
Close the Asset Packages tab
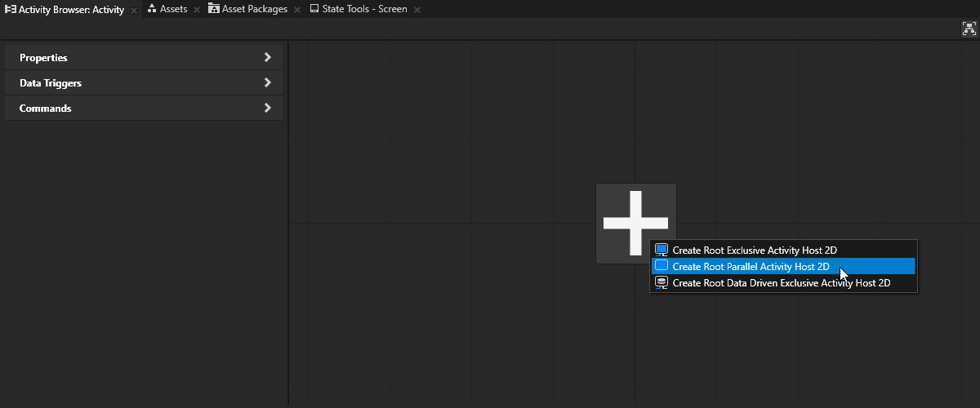click(296, 10)
